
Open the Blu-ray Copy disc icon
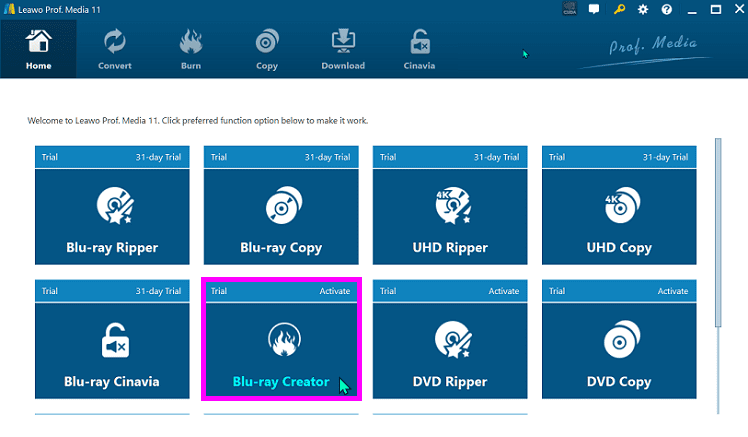click(284, 205)
